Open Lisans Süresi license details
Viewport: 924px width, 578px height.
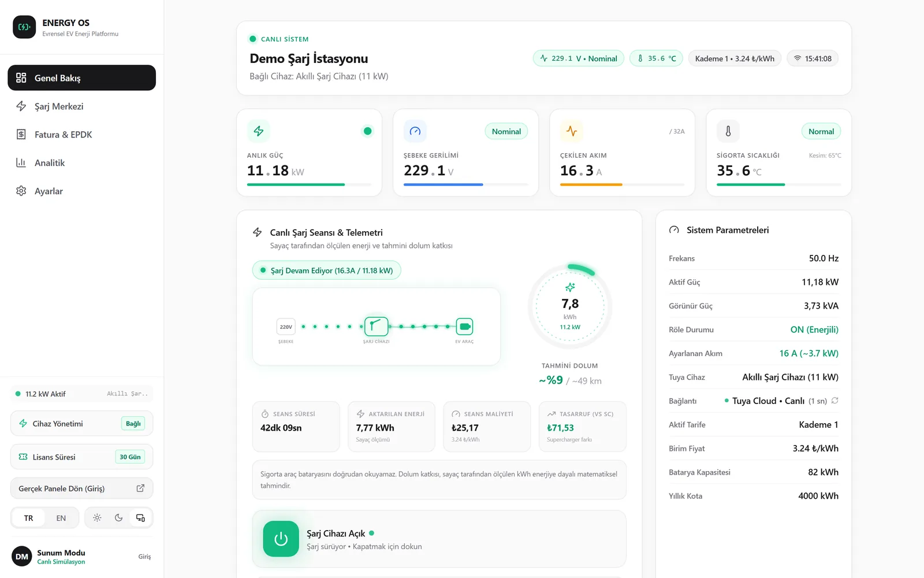tap(81, 457)
